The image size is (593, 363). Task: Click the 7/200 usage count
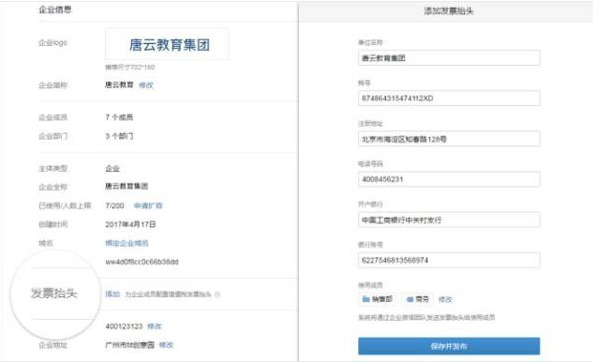pos(115,206)
